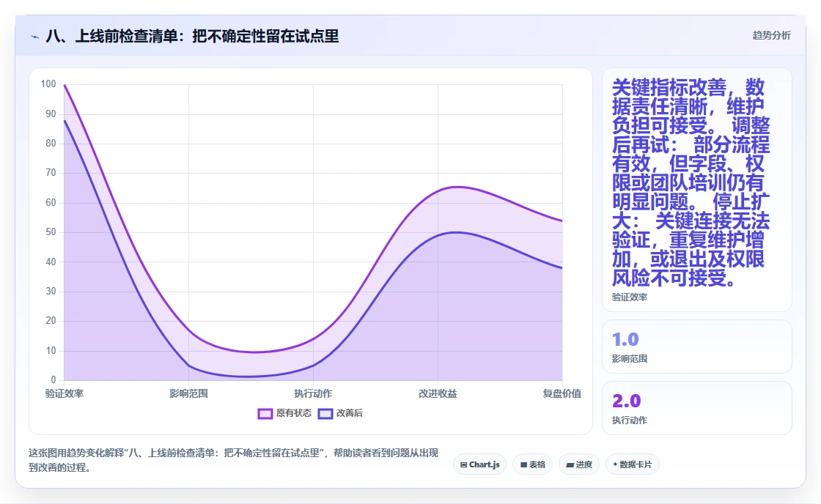Click the 1.0 value in 影响范围 card
Viewport: 821px width, 504px height.
[626, 339]
